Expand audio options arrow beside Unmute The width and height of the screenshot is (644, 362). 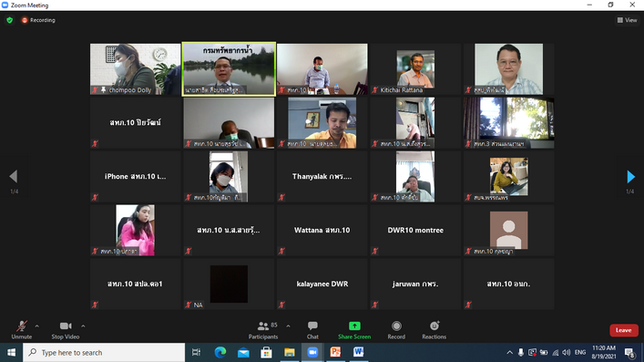[37, 326]
